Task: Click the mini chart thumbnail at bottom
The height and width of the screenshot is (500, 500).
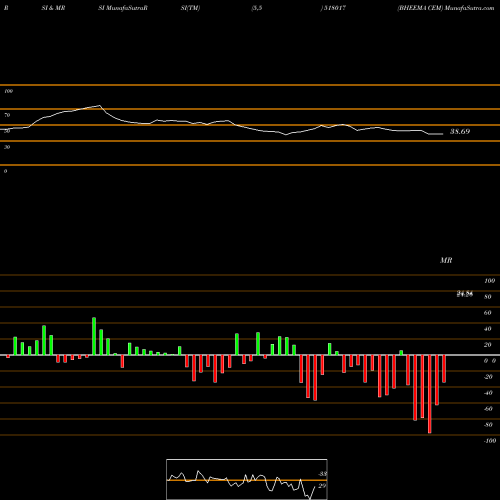Action: [x=247, y=479]
